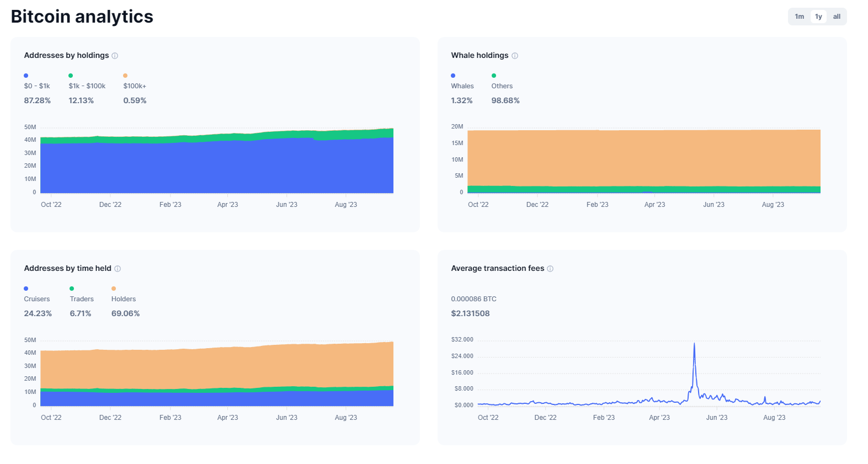Click info icon next to Average transaction fees

pos(550,269)
